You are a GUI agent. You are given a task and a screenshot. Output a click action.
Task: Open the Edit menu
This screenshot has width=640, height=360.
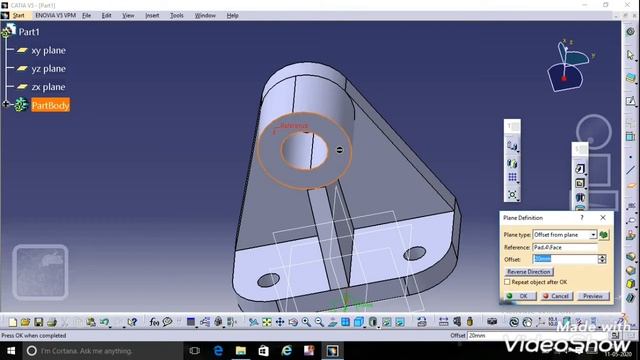(x=106, y=16)
